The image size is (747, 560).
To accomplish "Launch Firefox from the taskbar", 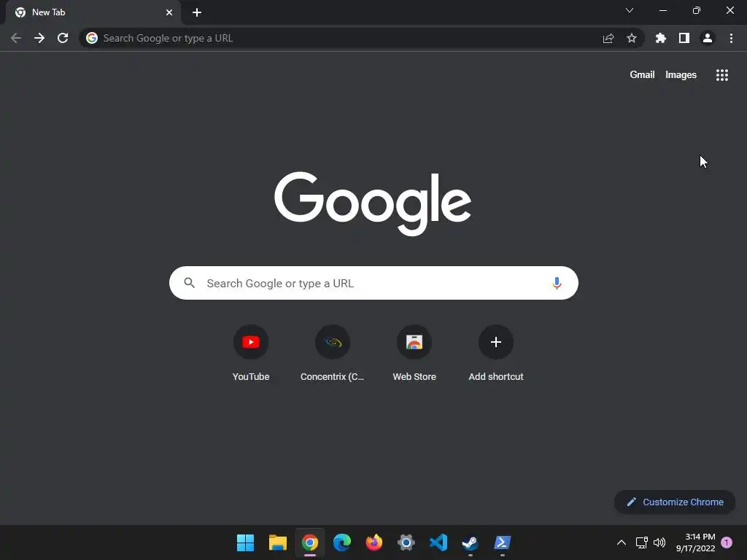I will coord(374,542).
